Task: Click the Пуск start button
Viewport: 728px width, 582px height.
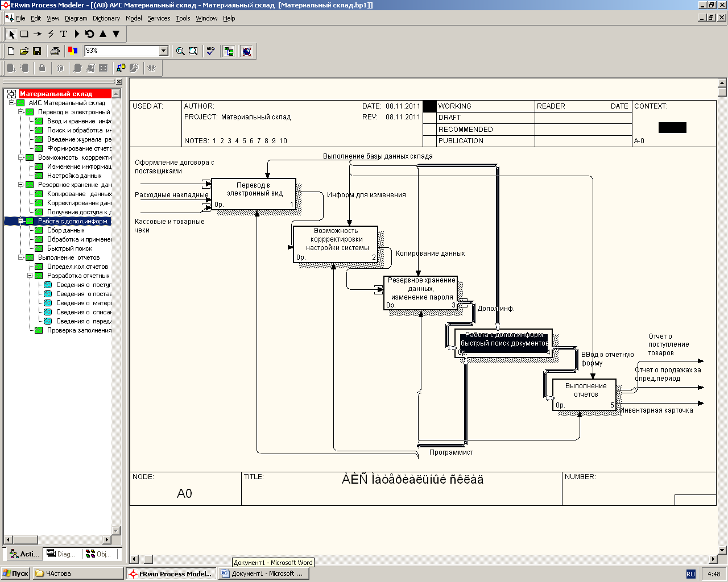Action: tap(16, 573)
